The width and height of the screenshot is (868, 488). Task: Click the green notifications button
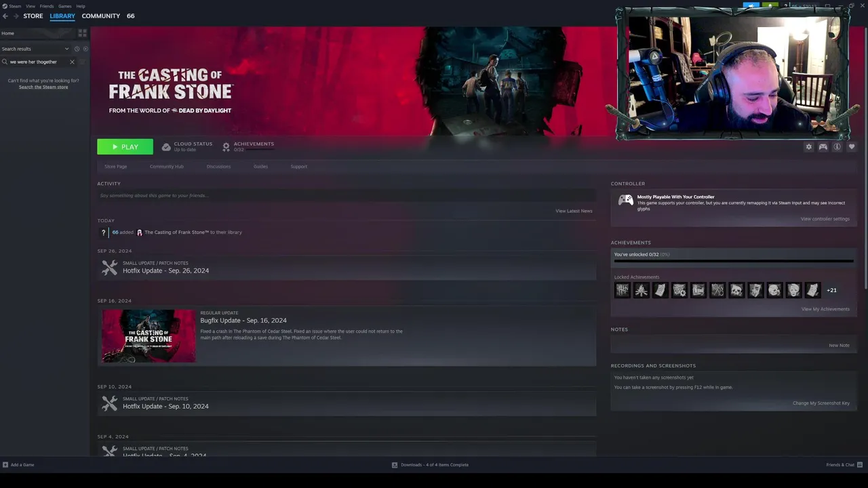click(x=770, y=5)
